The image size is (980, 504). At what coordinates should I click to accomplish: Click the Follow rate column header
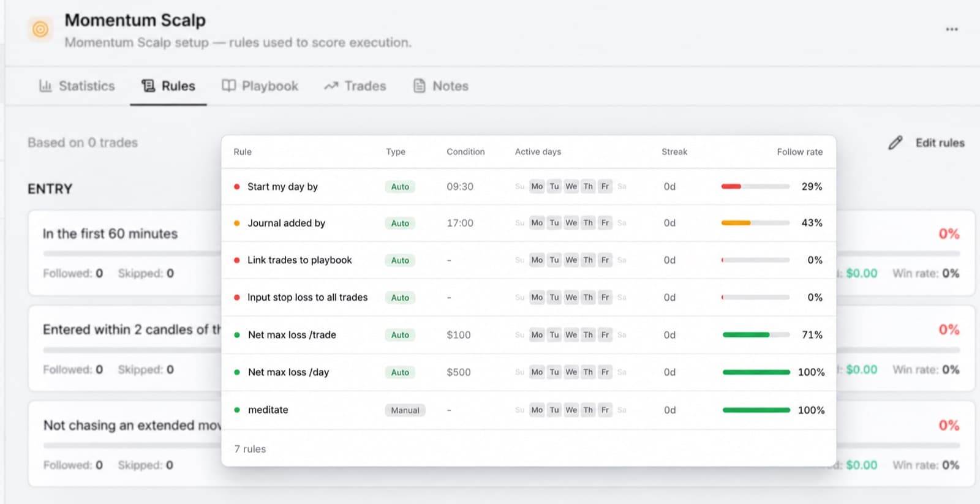799,152
